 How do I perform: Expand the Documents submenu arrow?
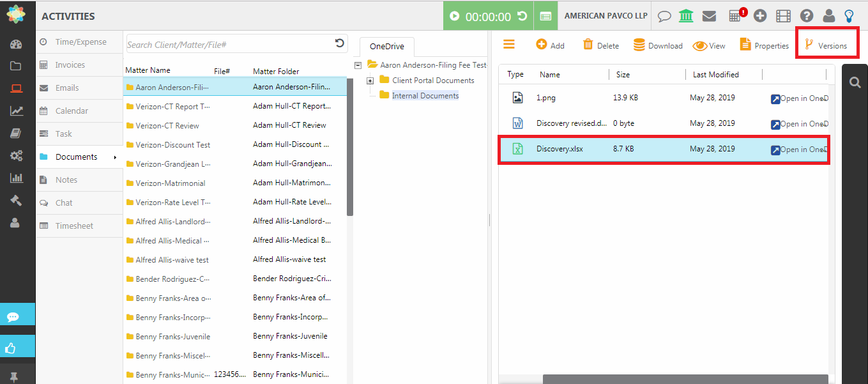pos(115,157)
